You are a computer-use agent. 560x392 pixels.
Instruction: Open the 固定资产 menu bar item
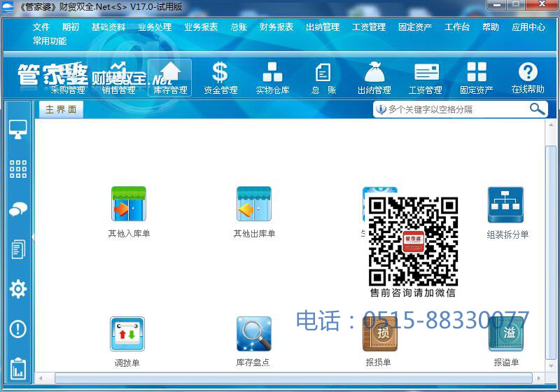tap(415, 27)
